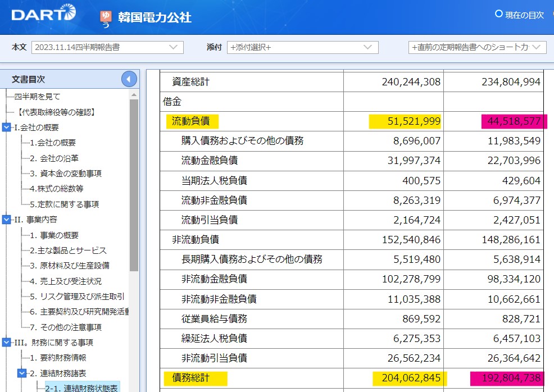Click 購入債務およびその他の債務 row label
The height and width of the screenshot is (392, 554).
coord(242,140)
